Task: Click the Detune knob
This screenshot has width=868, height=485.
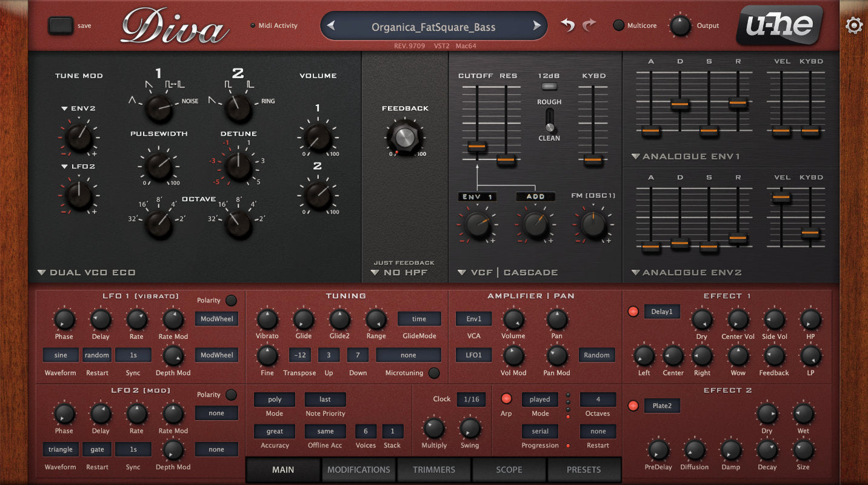Action: click(x=238, y=166)
